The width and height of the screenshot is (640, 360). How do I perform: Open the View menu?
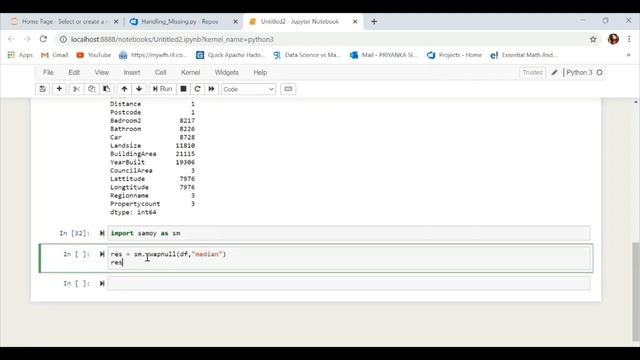tap(102, 72)
